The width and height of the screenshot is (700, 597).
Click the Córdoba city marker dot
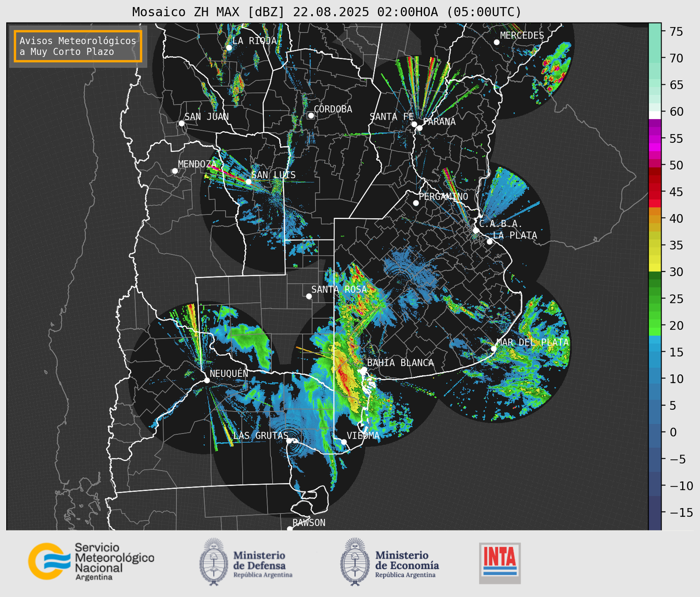pos(311,115)
